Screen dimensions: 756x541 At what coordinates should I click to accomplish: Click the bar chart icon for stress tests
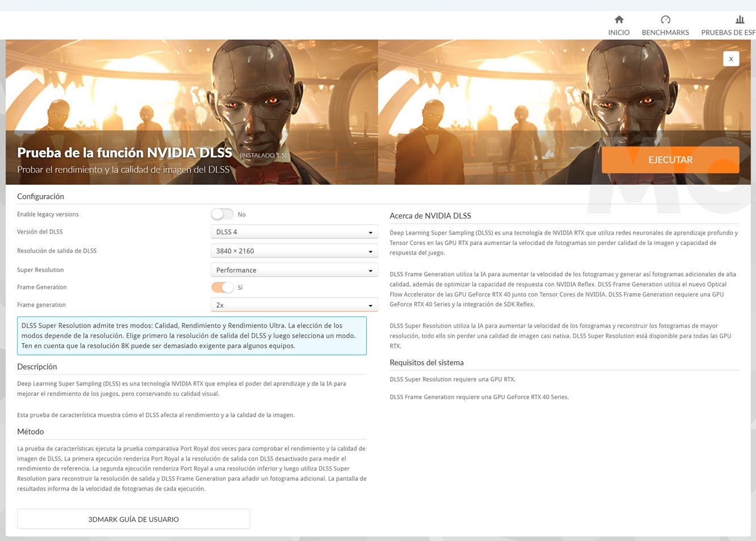(740, 20)
